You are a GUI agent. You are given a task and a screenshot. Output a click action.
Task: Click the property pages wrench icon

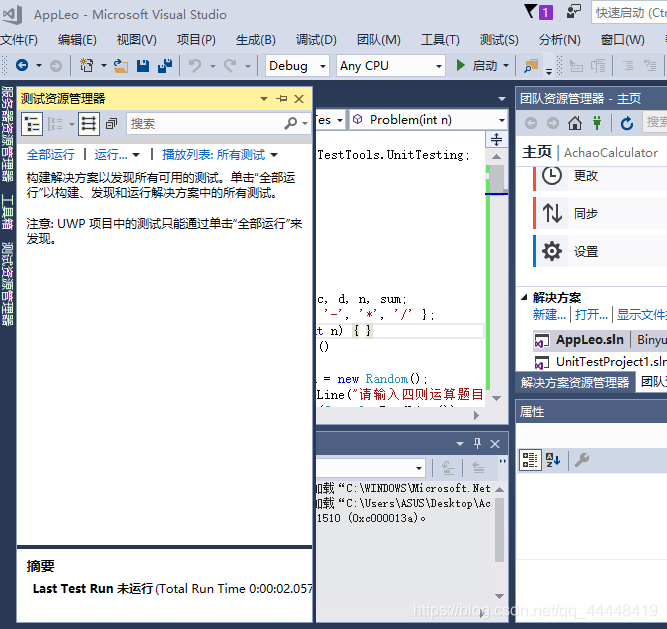pyautogui.click(x=582, y=460)
